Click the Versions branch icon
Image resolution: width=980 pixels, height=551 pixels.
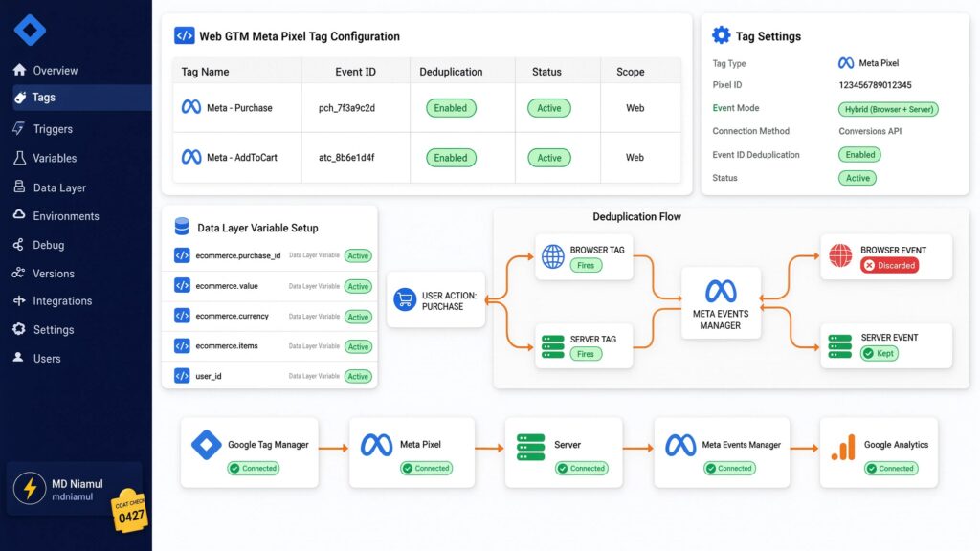pos(19,273)
